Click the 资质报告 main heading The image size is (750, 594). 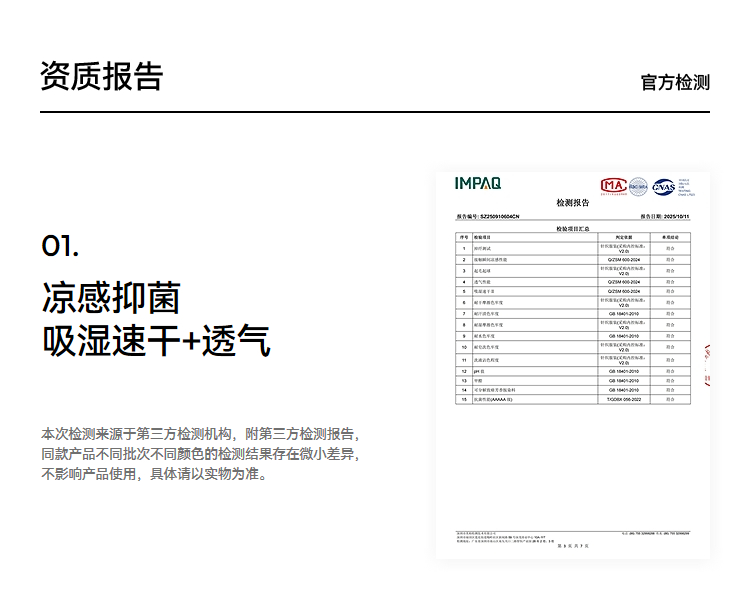pyautogui.click(x=101, y=76)
